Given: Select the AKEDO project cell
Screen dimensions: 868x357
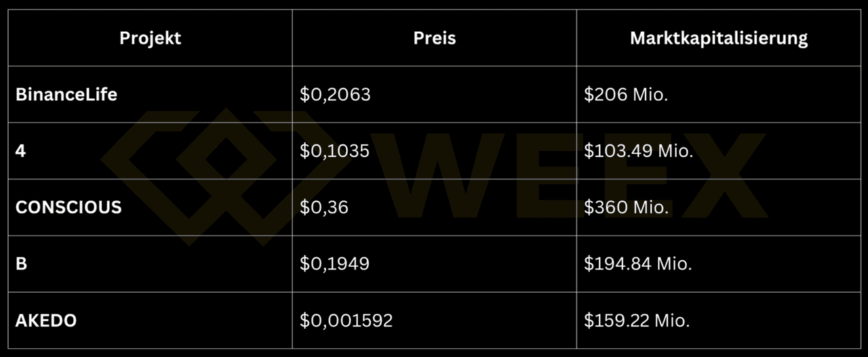Looking at the screenshot, I should coord(46,320).
